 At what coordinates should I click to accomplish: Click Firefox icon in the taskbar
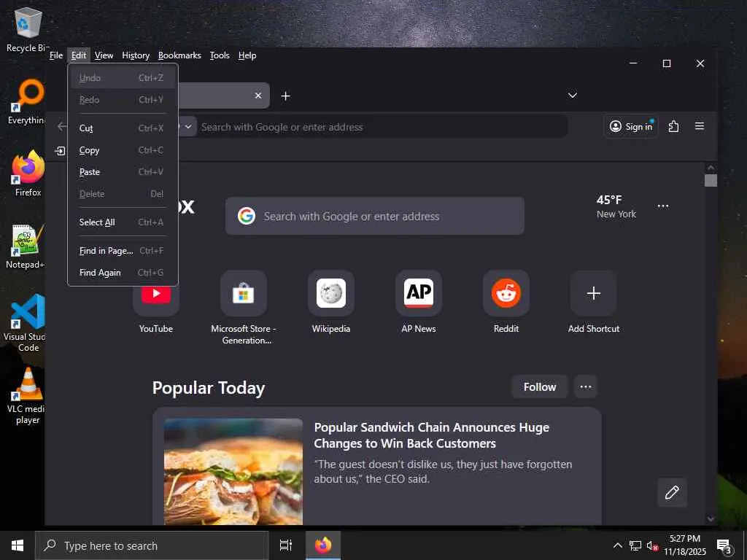point(323,545)
